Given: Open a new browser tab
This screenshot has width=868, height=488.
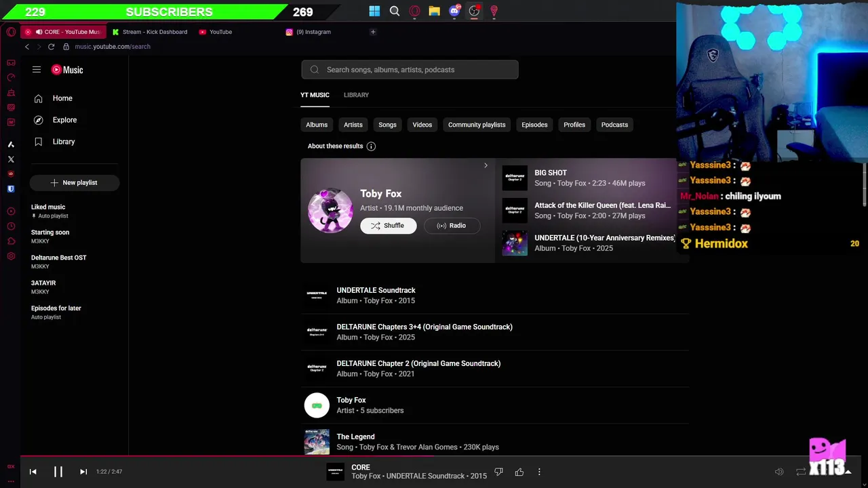Looking at the screenshot, I should pyautogui.click(x=373, y=32).
